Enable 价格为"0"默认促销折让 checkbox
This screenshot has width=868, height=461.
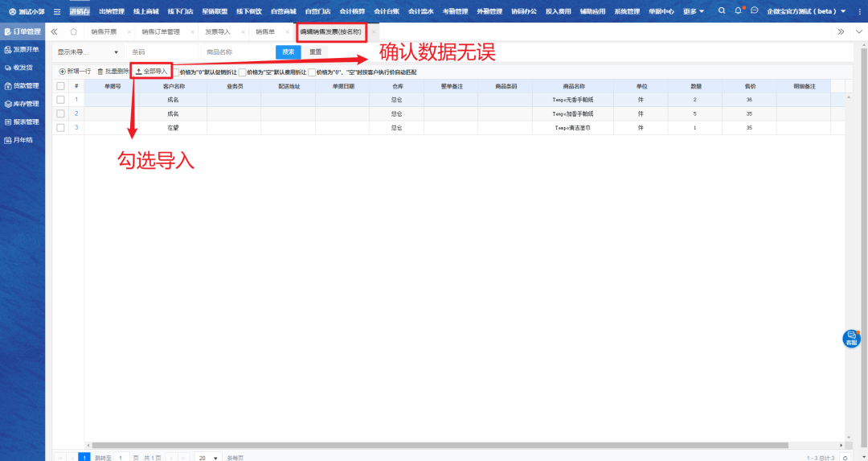(x=176, y=72)
